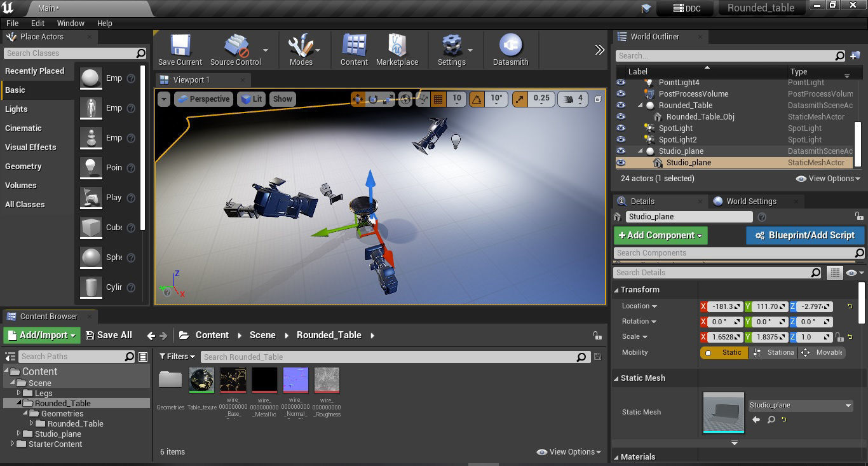The width and height of the screenshot is (868, 466).
Task: Click the Search Details input field
Action: tap(718, 273)
